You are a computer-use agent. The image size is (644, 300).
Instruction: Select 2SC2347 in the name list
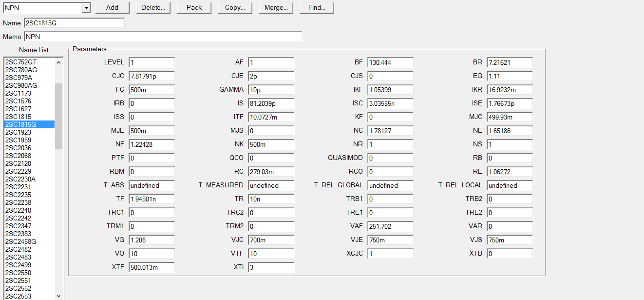point(29,226)
